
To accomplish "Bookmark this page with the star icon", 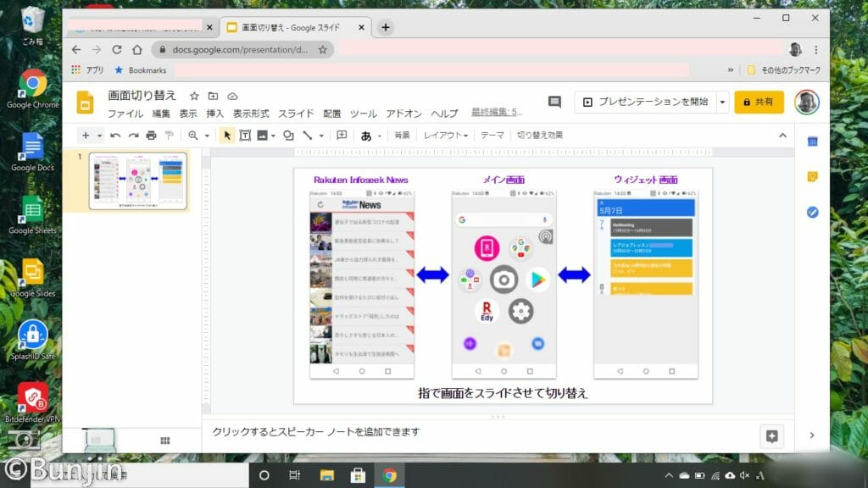I will pos(323,50).
